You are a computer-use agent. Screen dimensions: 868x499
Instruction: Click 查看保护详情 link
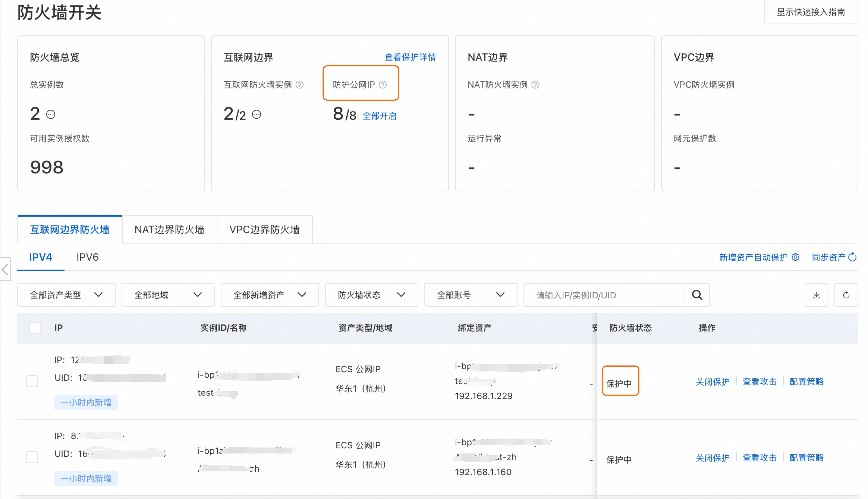(410, 57)
